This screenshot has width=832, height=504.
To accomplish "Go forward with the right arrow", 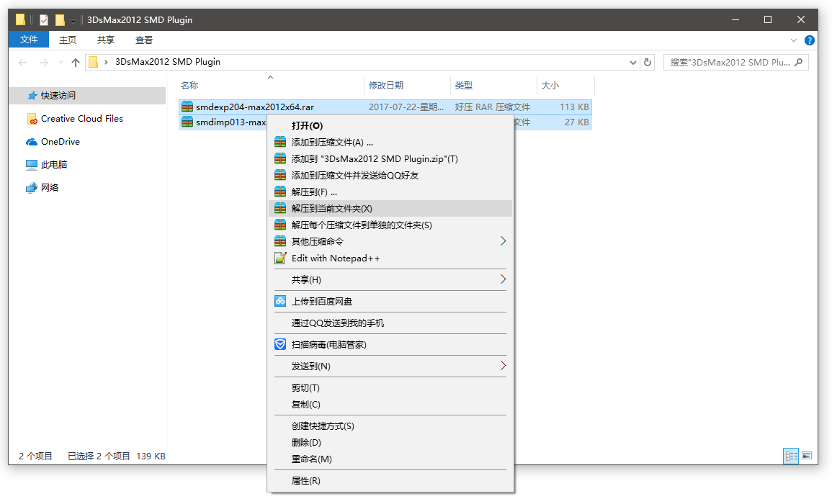I will [x=43, y=63].
